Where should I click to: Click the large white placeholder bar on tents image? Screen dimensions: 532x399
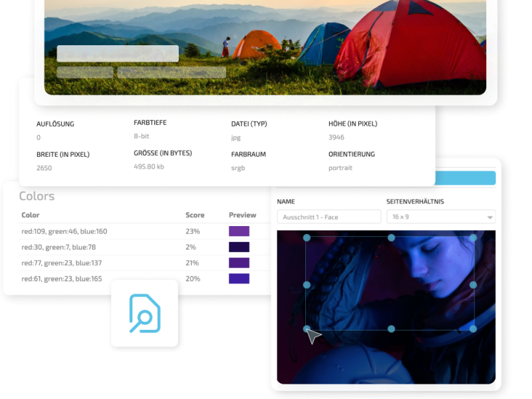(118, 54)
